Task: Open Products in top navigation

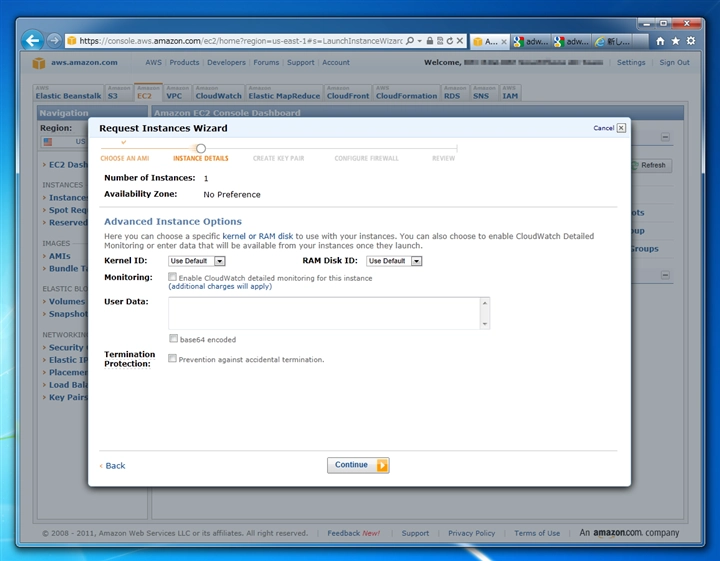Action: 184,62
